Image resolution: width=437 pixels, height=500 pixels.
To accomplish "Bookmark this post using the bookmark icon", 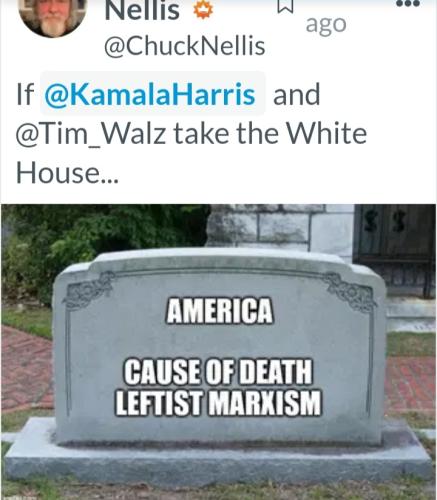I will [x=286, y=7].
